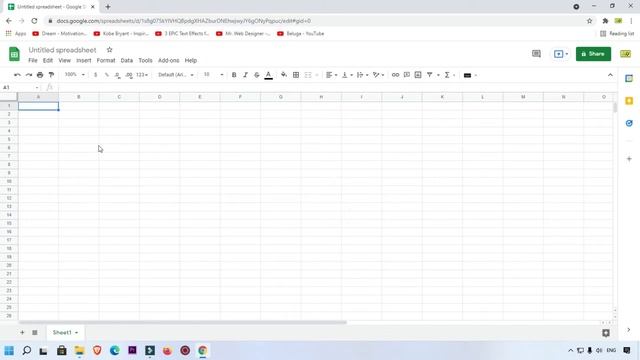Format as percent icon
Screen dimensions: 640x360
point(107,75)
